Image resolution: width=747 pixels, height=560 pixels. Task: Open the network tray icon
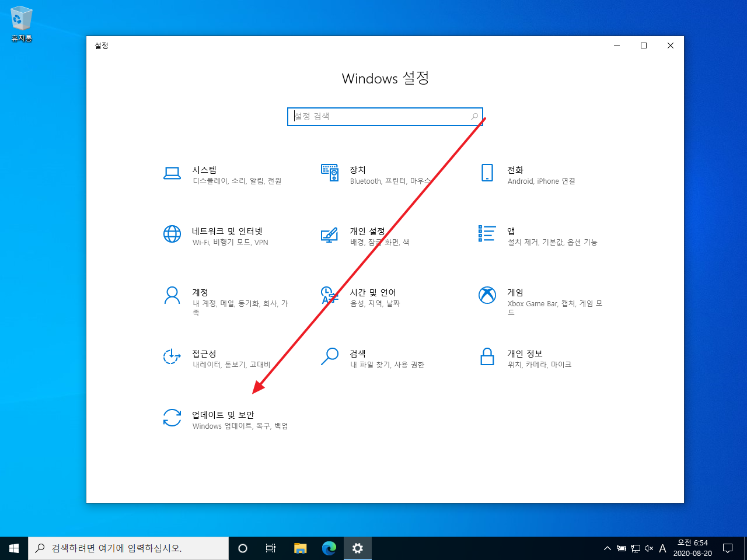[636, 548]
